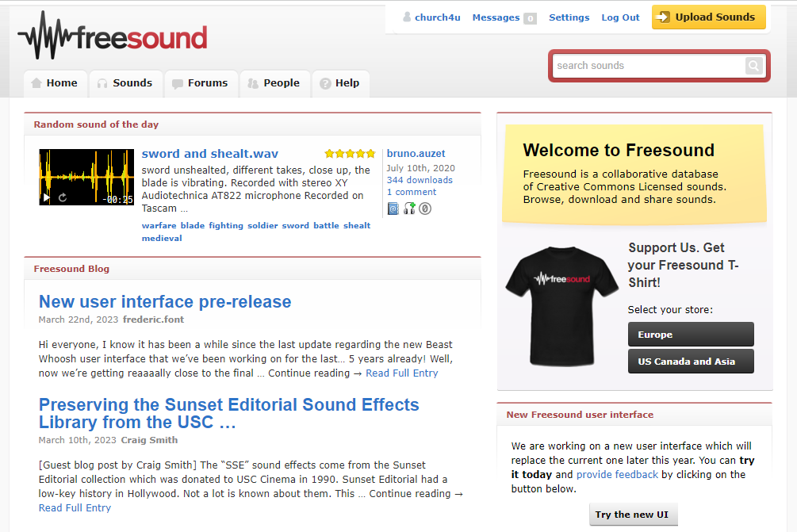Screen dimensions: 797x532
Task: Click the Welcome to Freesound heading
Action: pos(619,151)
